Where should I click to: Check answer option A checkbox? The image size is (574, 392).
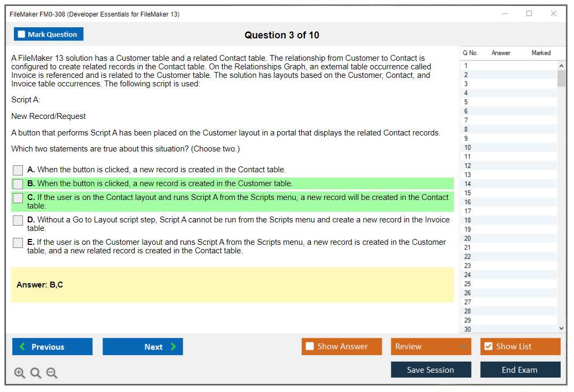pos(18,170)
